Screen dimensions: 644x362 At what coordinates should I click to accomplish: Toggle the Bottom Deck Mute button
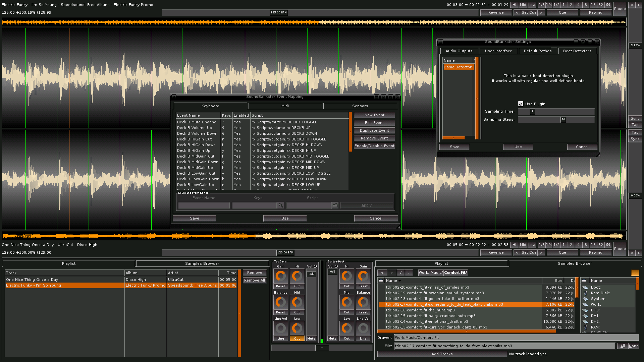pyautogui.click(x=332, y=339)
